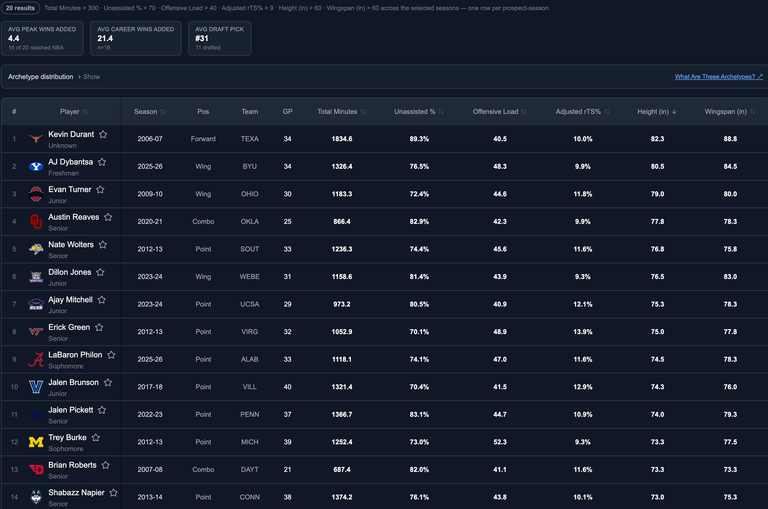Click the Michigan M logo

[36, 442]
